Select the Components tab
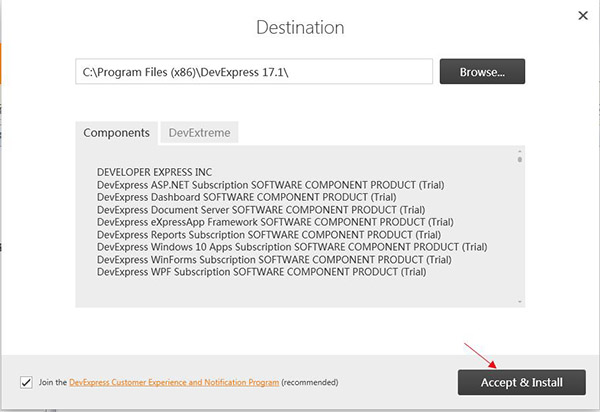This screenshot has height=412, width=600. click(116, 133)
